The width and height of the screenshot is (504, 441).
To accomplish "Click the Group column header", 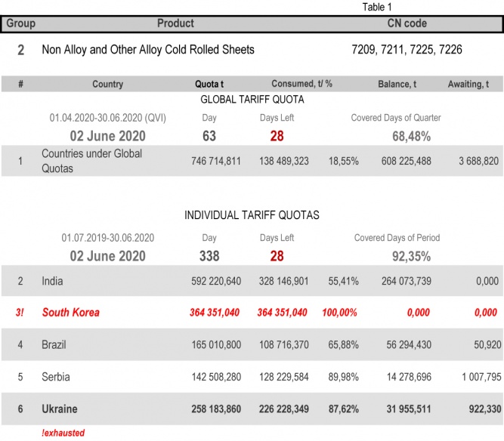I will 21,23.
